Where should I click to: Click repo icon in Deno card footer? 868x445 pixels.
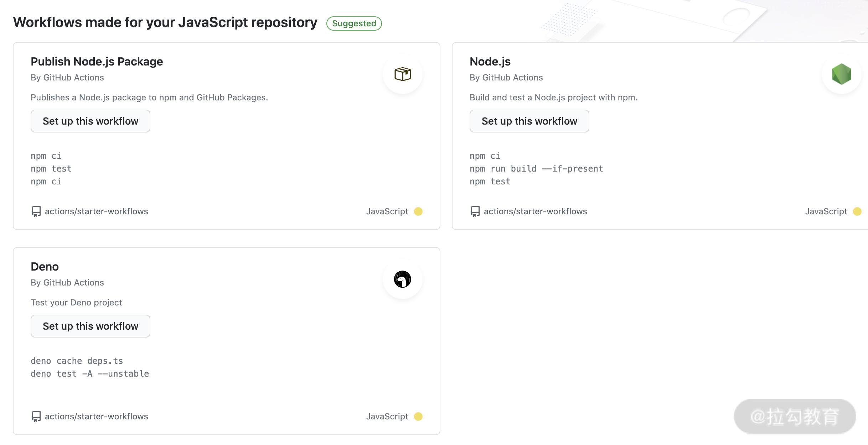(x=36, y=417)
